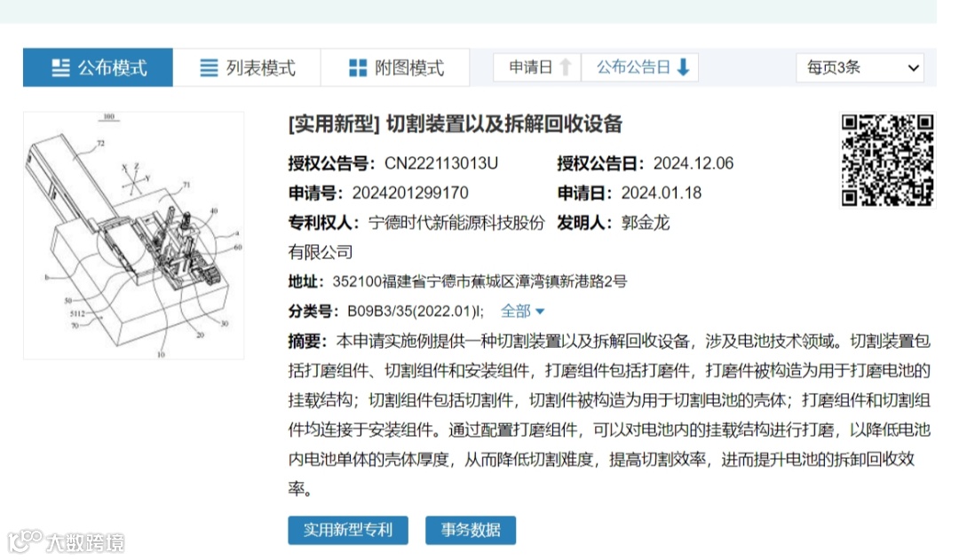Click the 公布公告日 down arrow icon

(684, 67)
